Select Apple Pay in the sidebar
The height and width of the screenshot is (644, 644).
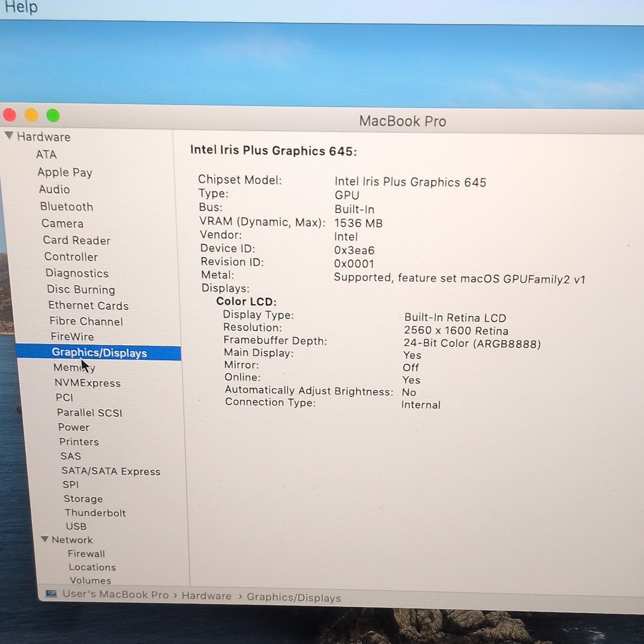[65, 172]
